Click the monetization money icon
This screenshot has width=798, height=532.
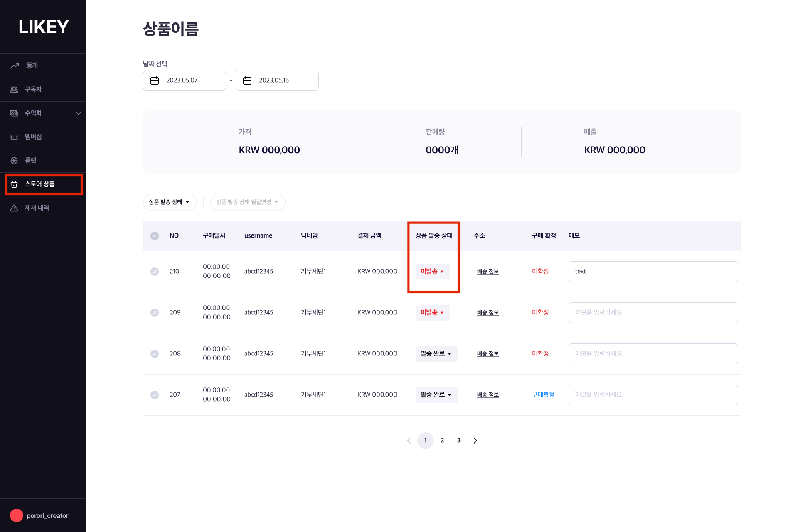point(14,113)
